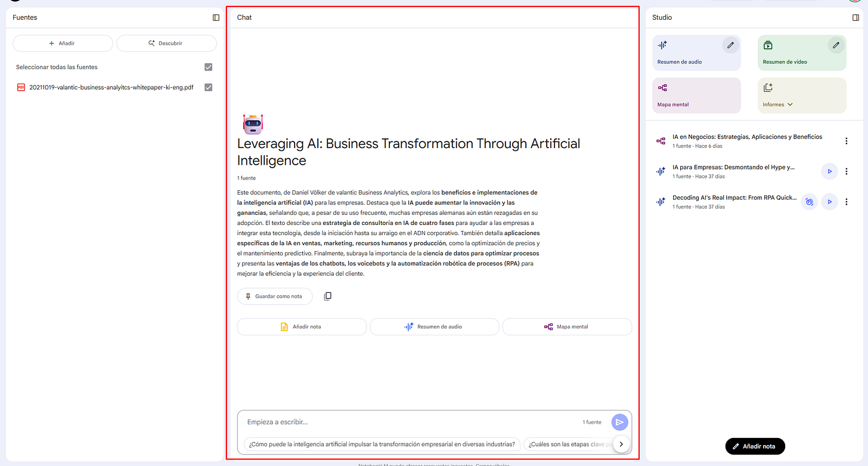Click the PDF icon of the valantic whitepaper source
Viewport: 868px width, 466px height.
(21, 87)
